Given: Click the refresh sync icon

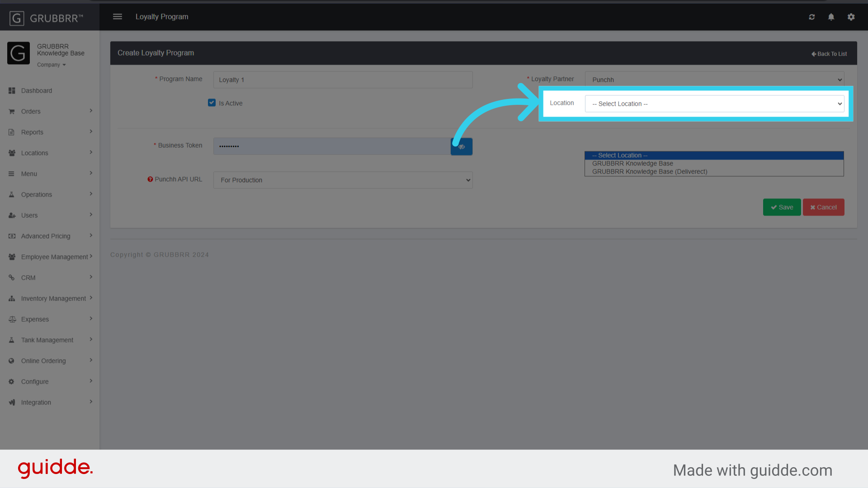Looking at the screenshot, I should point(812,17).
